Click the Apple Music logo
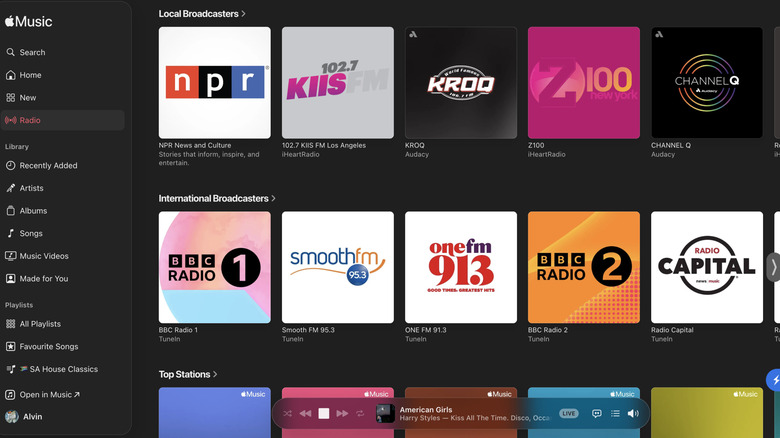 click(28, 21)
